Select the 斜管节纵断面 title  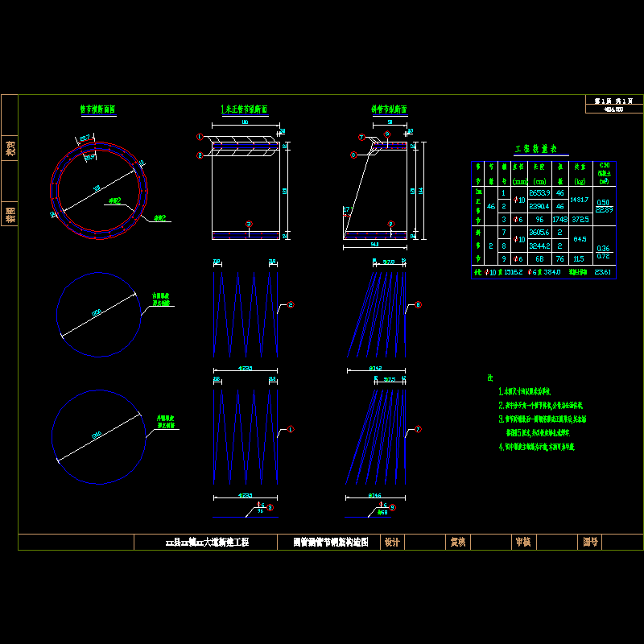click(x=389, y=109)
